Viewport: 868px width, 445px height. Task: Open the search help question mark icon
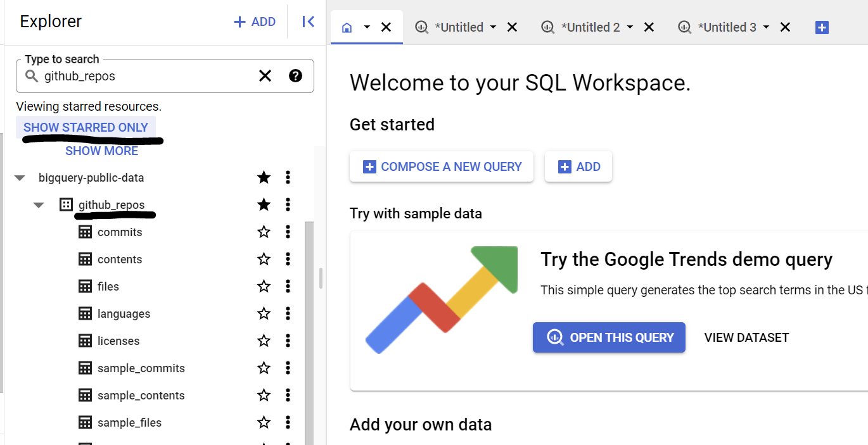(295, 75)
